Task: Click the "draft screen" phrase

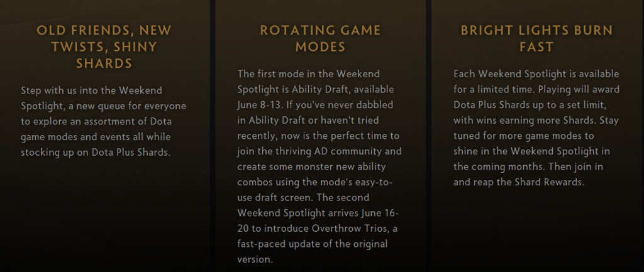Action: pyautogui.click(x=280, y=197)
